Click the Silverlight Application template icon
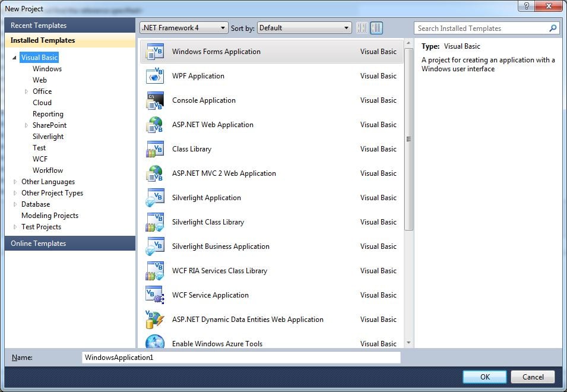Viewport: 567px width, 392px height. click(x=155, y=197)
